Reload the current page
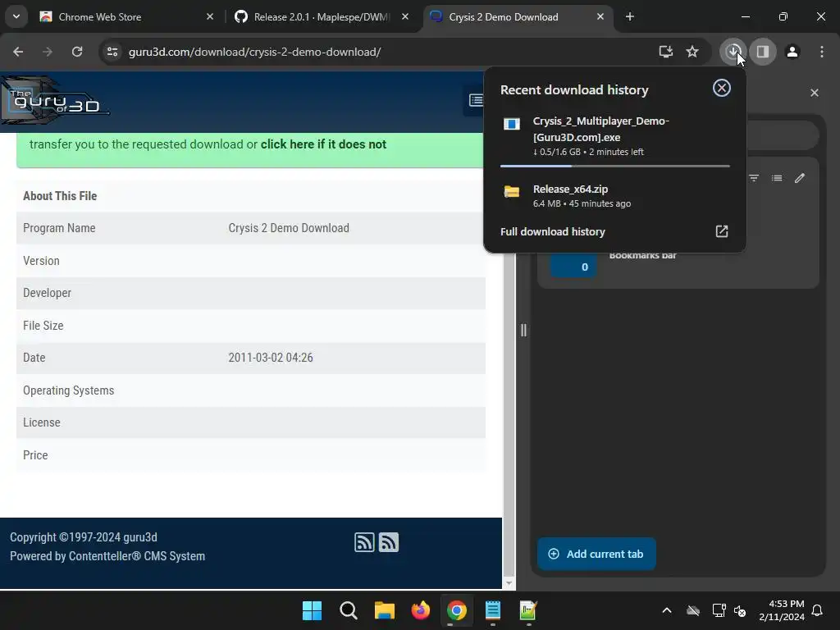This screenshot has width=840, height=630. point(77,52)
